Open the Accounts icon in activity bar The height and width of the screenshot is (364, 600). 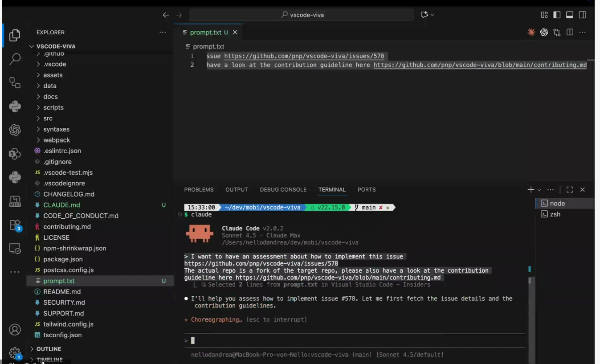tap(15, 330)
